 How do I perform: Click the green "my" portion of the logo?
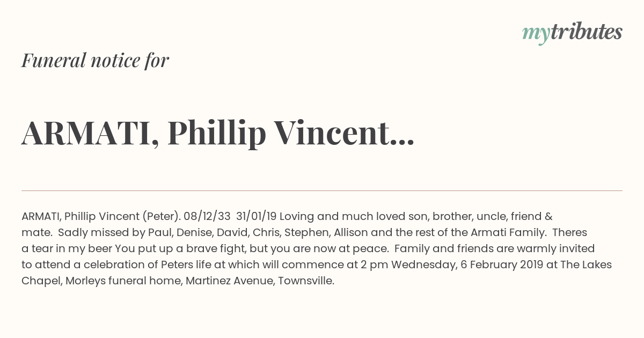(536, 34)
